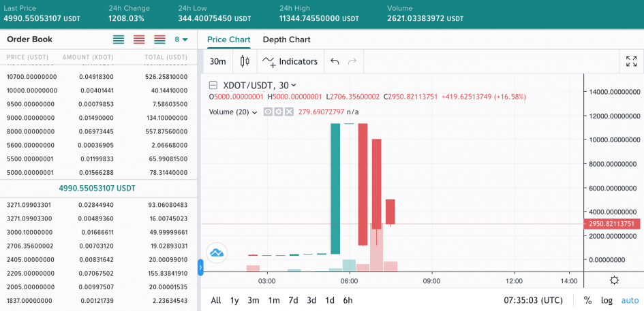644x311 pixels.
Task: Set chart range to 1m
Action: click(x=274, y=300)
